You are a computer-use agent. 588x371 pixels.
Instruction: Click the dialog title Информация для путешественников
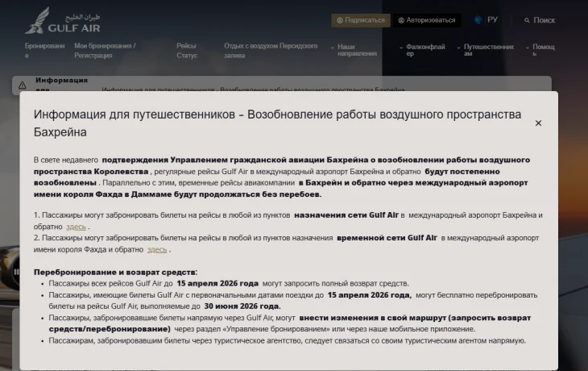click(277, 123)
